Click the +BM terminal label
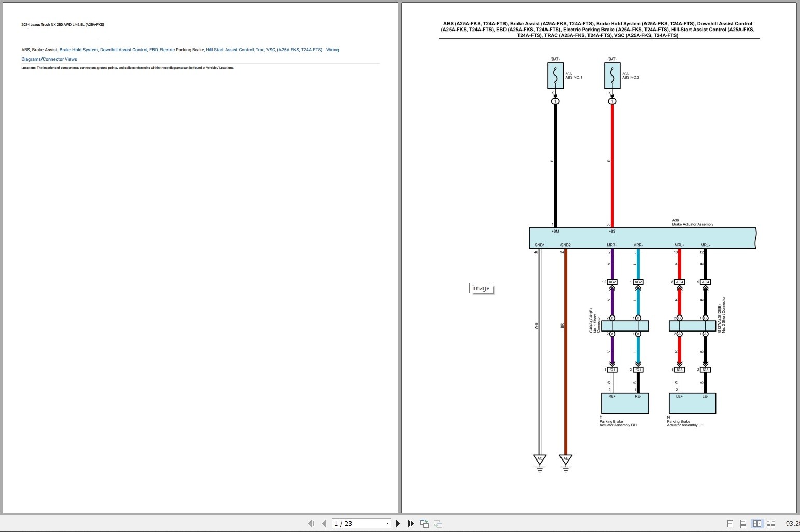The width and height of the screenshot is (800, 532). 555,231
